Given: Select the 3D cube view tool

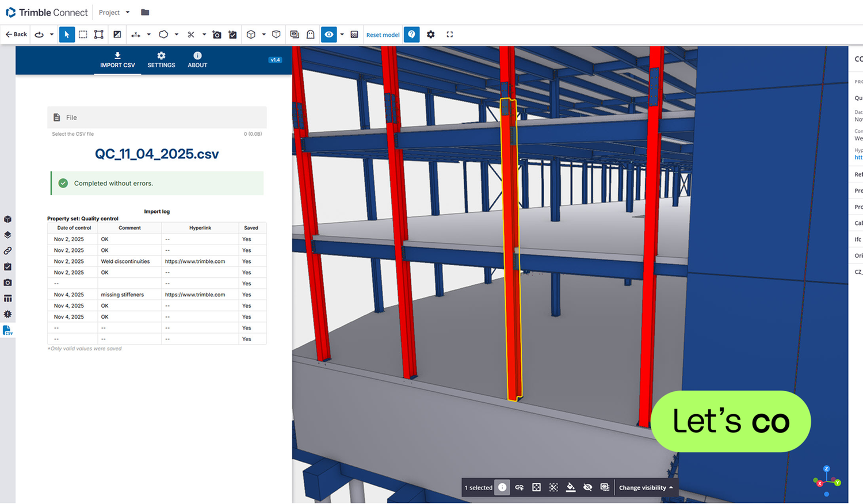Looking at the screenshot, I should coord(251,35).
